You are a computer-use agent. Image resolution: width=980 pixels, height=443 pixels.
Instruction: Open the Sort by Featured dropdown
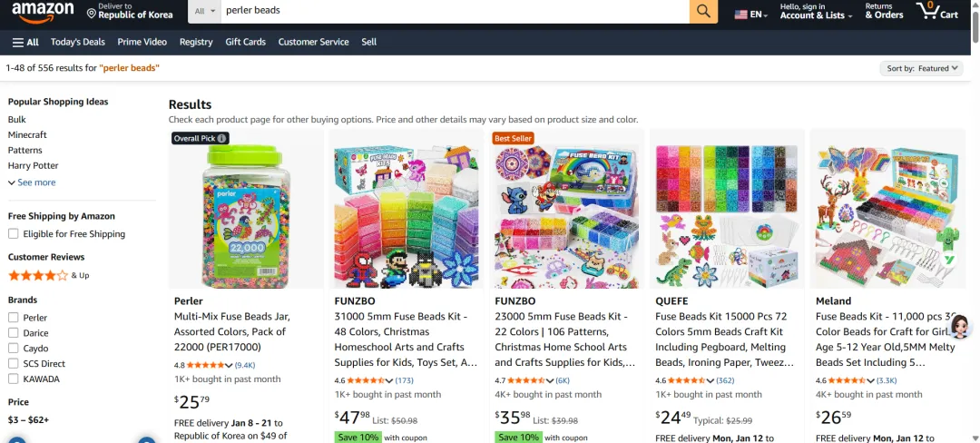click(x=921, y=69)
